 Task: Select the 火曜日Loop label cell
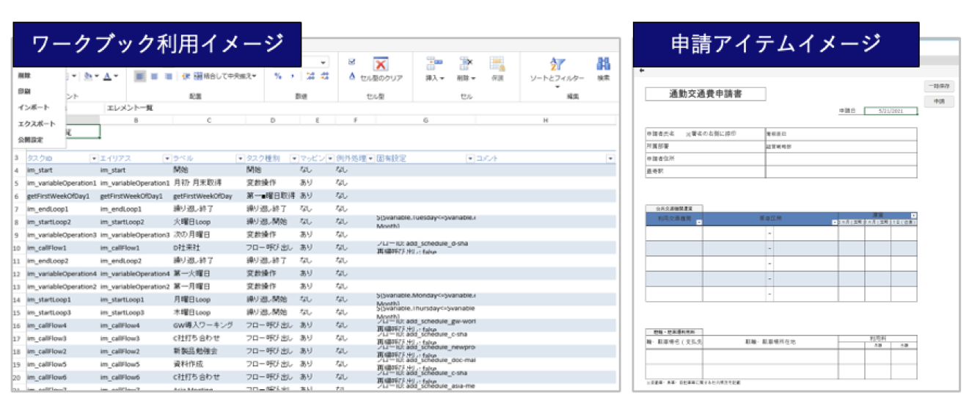[x=208, y=222]
